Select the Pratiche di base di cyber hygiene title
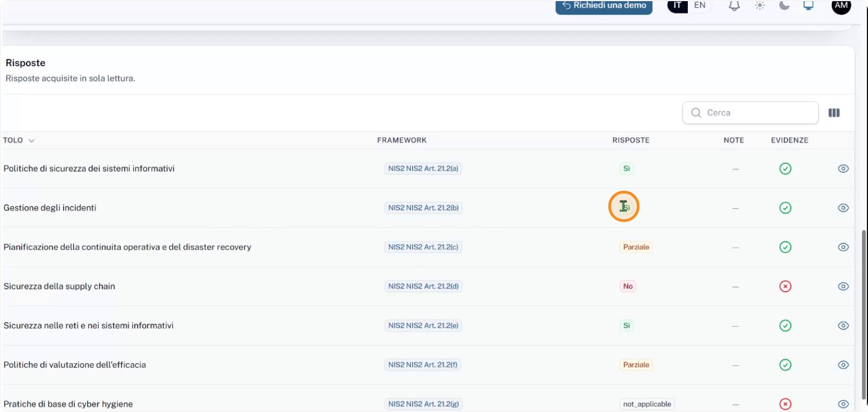The width and height of the screenshot is (868, 412). [68, 404]
